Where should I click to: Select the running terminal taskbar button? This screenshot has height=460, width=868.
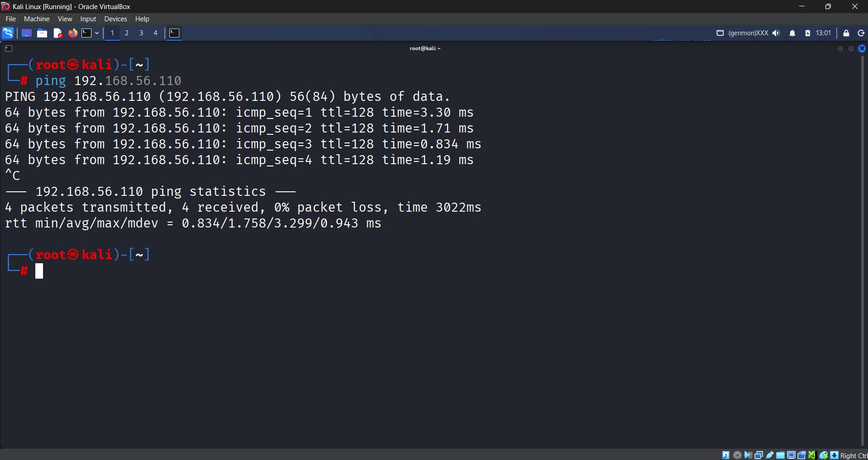pyautogui.click(x=175, y=33)
